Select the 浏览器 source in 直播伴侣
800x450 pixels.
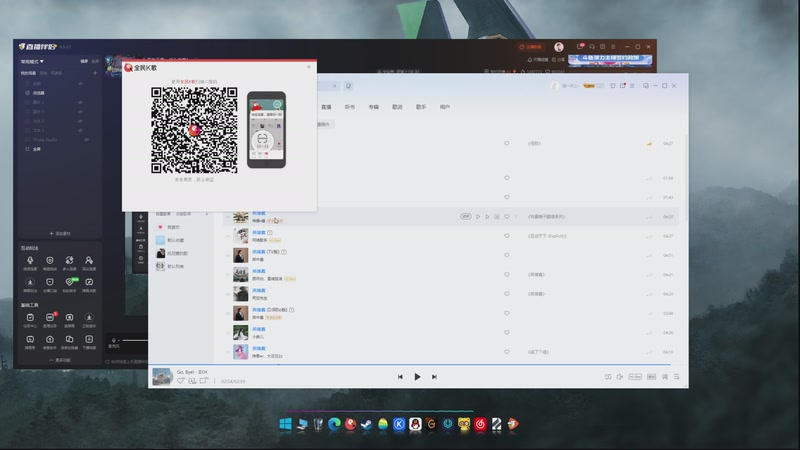(x=39, y=93)
